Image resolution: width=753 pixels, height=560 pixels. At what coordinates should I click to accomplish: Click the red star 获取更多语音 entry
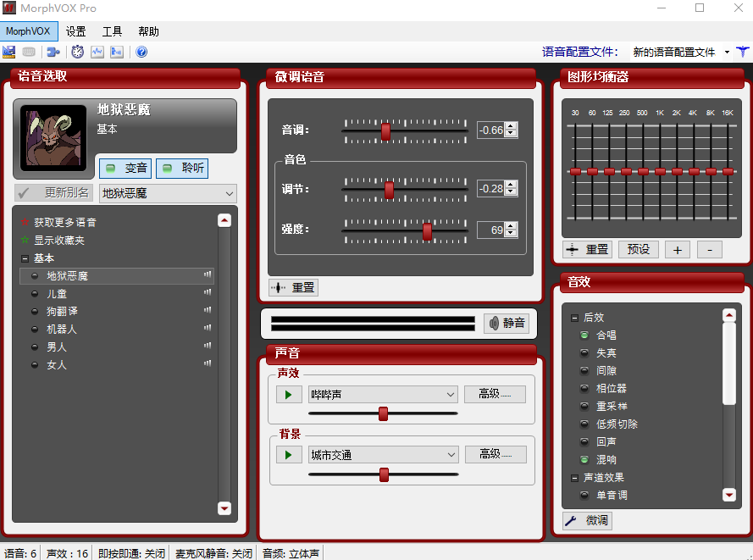click(58, 222)
